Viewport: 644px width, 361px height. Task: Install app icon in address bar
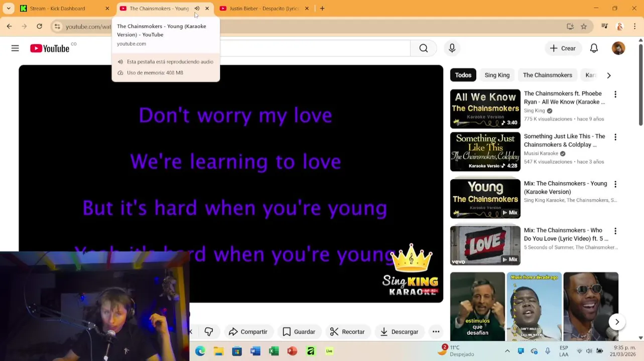[x=570, y=27]
